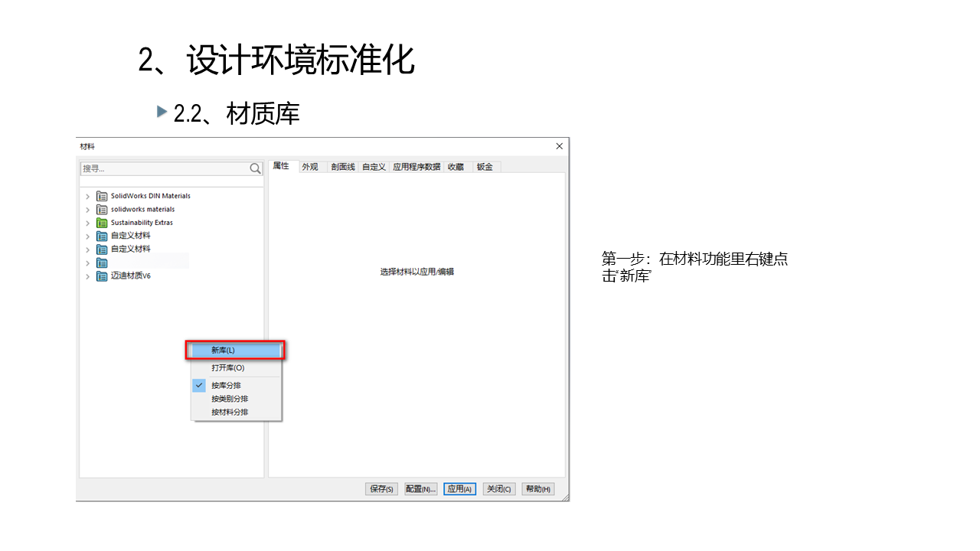This screenshot has height=551, width=980.
Task: Click the solidworks materials library icon
Action: click(x=102, y=209)
